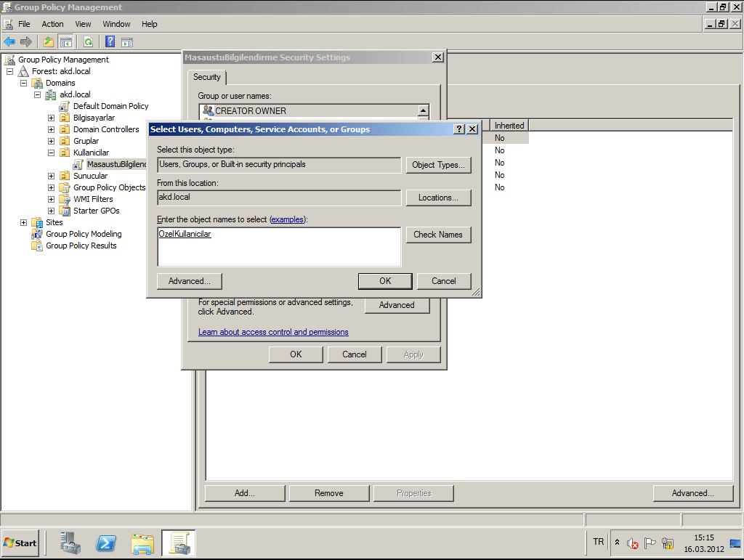Screen dimensions: 744x560
Task: Click the Default Domain Policy GPO icon
Action: [x=65, y=106]
